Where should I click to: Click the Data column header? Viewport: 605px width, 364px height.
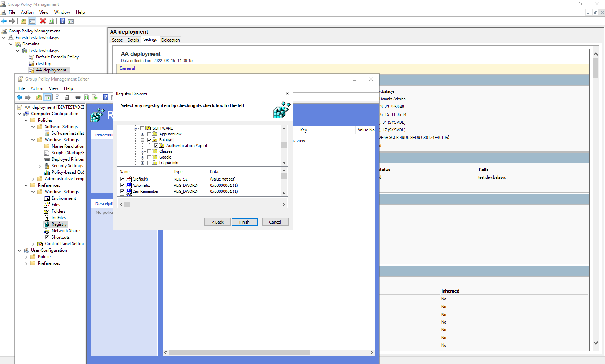(244, 172)
